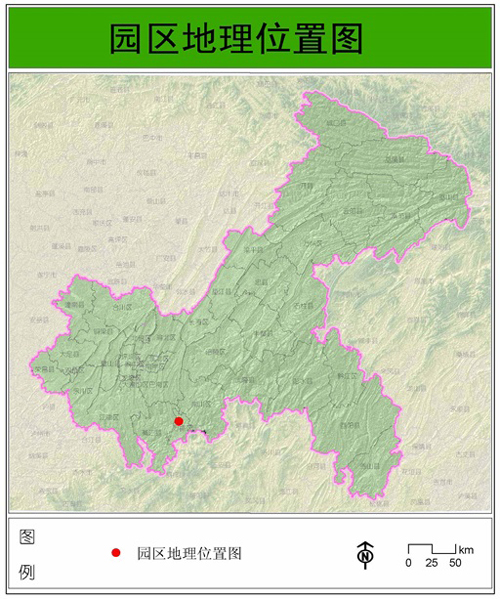Image resolution: width=500 pixels, height=599 pixels.
Task: Click the km scale bar graphic
Action: 432,549
